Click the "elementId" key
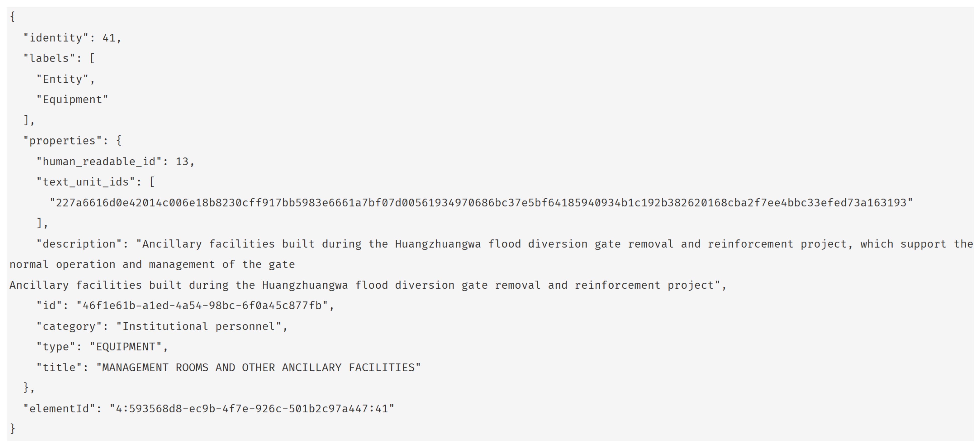Screen dimensions: 980x447 pos(59,409)
